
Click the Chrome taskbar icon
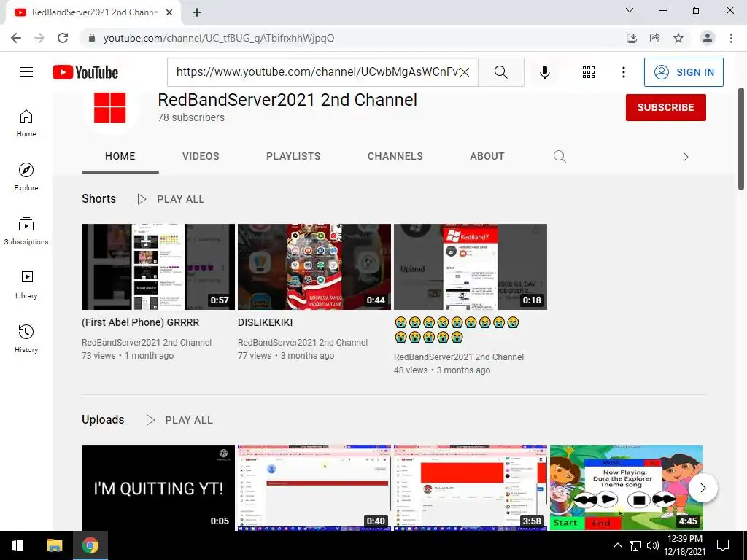(90, 545)
